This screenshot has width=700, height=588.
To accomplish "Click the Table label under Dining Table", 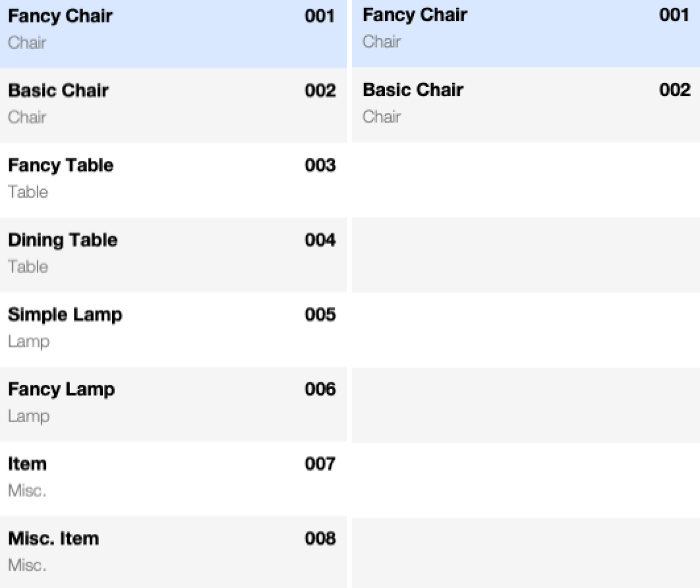I will 27,267.
